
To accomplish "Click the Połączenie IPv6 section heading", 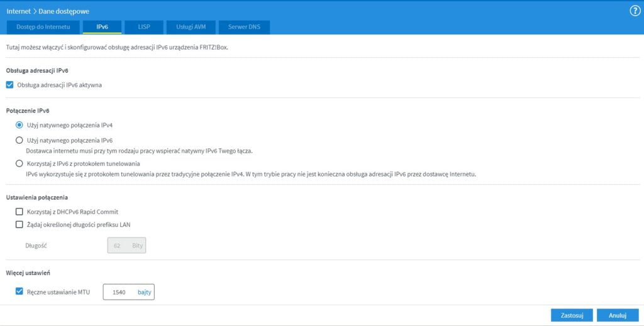I will [28, 111].
